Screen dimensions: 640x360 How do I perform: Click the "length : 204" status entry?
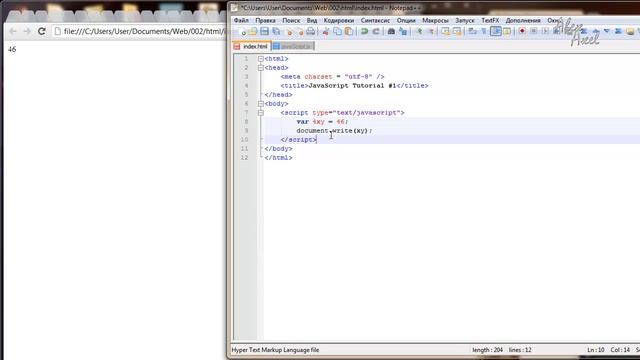tap(487, 350)
